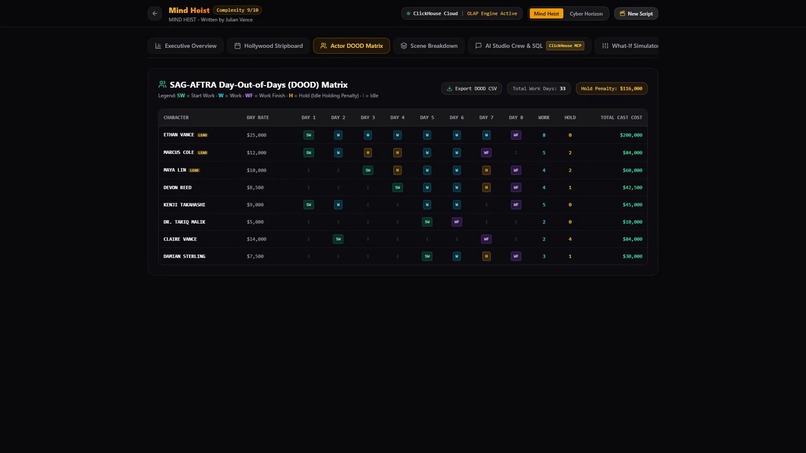Click the script icon in New Script button
The width and height of the screenshot is (806, 453).
pos(622,13)
